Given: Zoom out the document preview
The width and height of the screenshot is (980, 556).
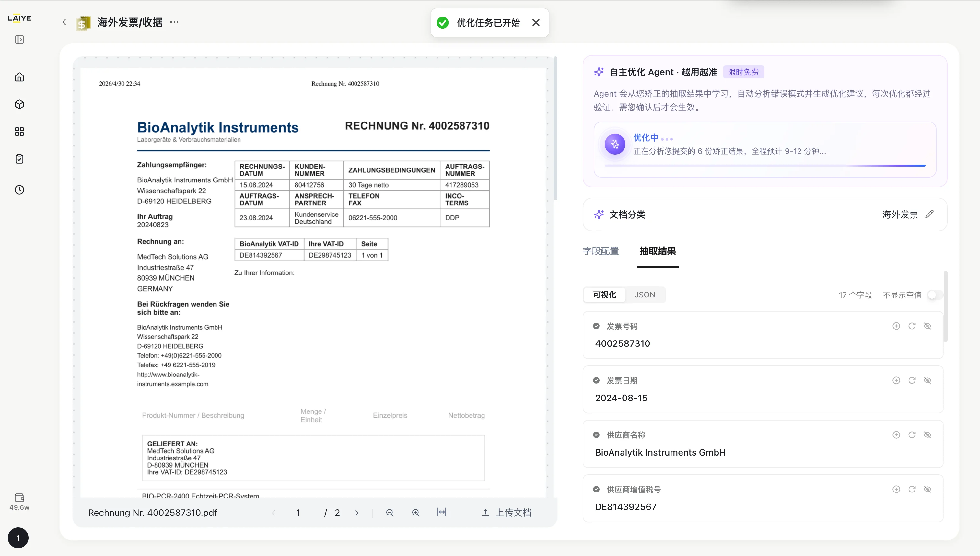Looking at the screenshot, I should coord(390,513).
